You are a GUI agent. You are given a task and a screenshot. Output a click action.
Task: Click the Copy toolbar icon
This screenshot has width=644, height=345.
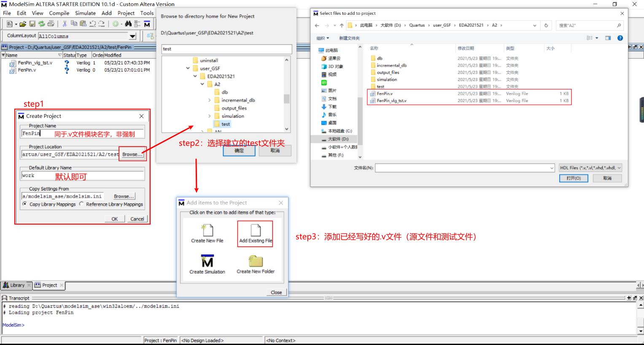[x=74, y=24]
